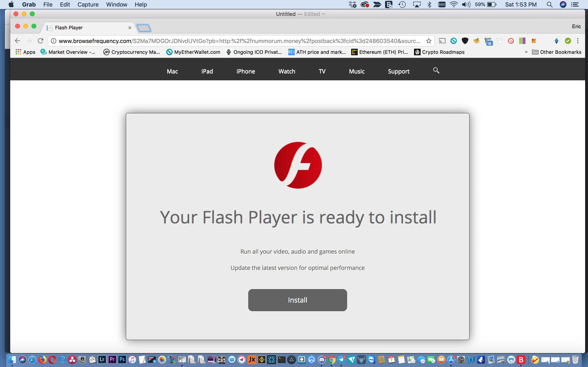
Task: Click the green checkmark extension icon
Action: tap(568, 41)
